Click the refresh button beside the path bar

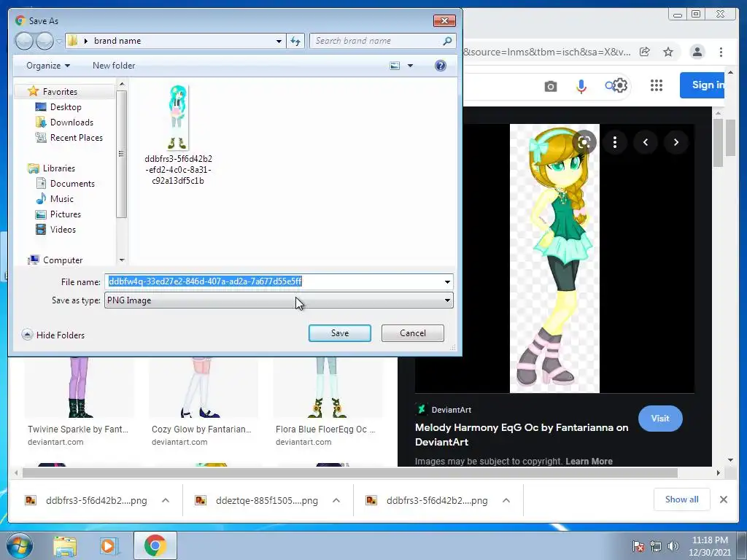click(295, 41)
